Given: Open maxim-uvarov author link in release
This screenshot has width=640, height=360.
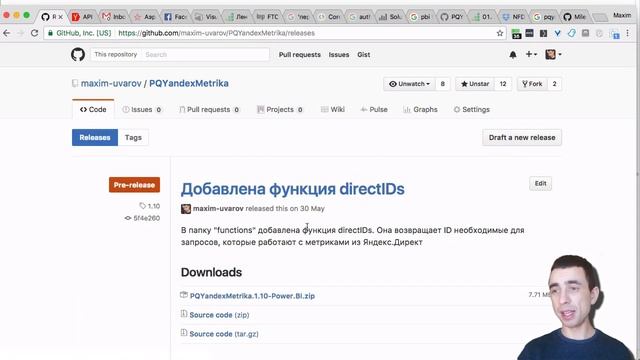Looking at the screenshot, I should [x=218, y=209].
